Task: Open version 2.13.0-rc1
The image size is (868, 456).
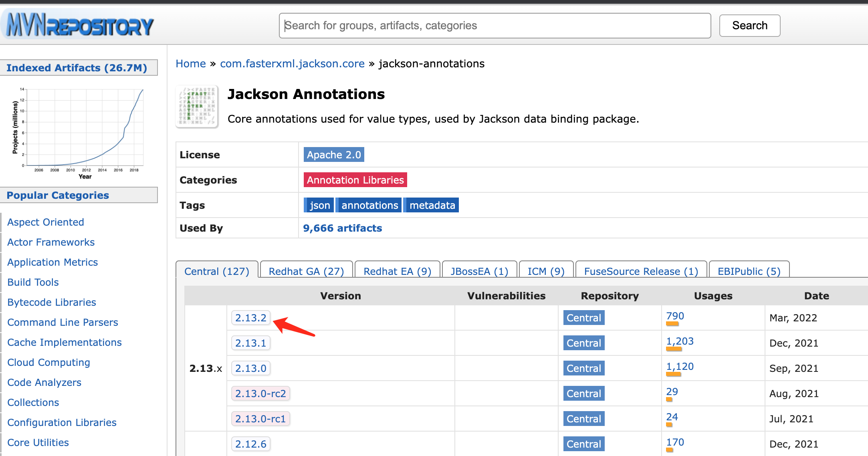Action: 260,419
